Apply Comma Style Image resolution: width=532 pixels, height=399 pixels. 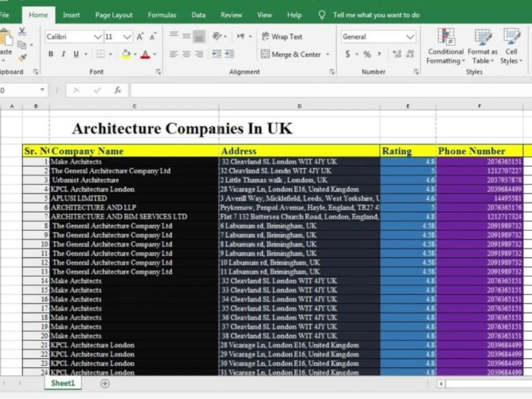379,54
